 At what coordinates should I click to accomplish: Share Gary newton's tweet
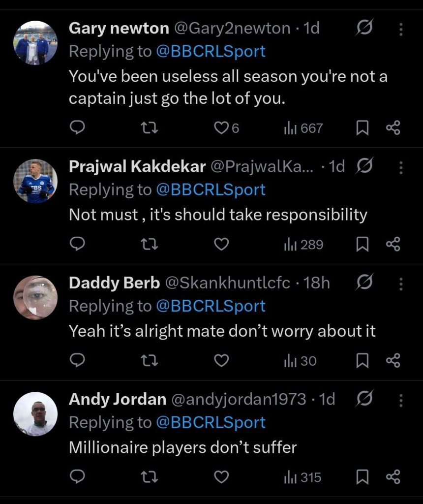[x=393, y=128]
